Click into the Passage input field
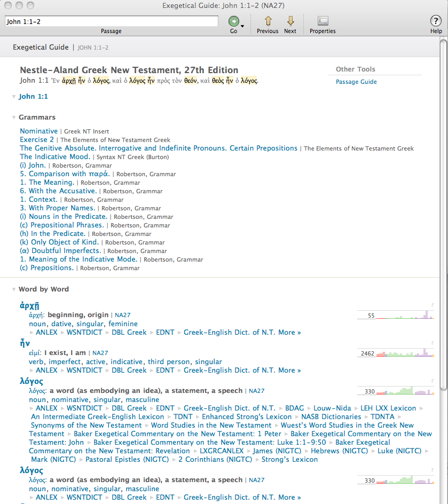This screenshot has height=504, width=448. (x=112, y=21)
